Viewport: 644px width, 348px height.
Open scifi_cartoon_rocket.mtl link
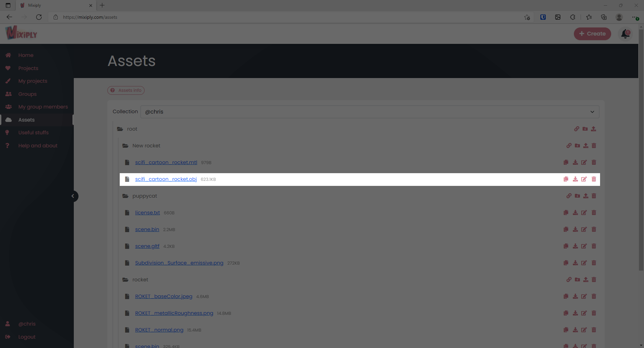pyautogui.click(x=166, y=162)
